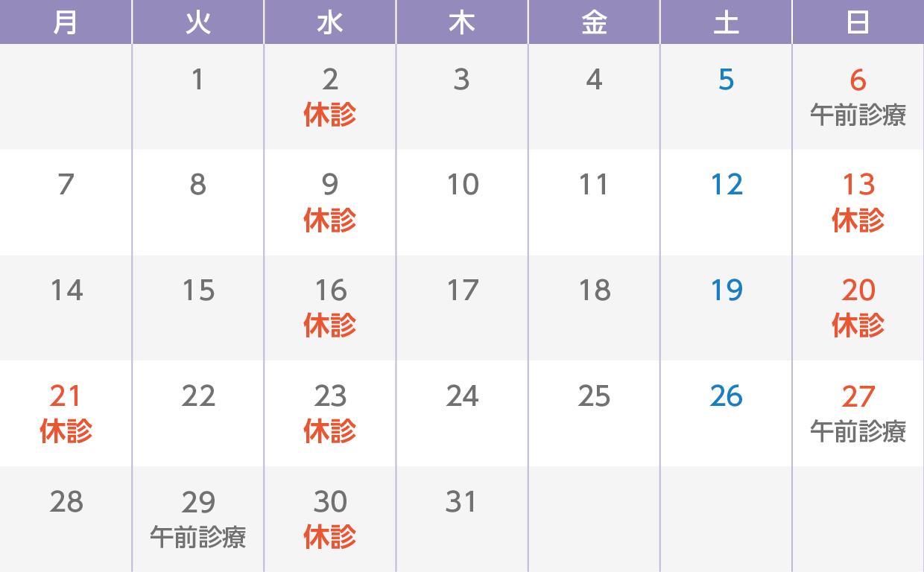This screenshot has width=924, height=572.
Task: Click 休診 under Wednesday the 30th
Action: [x=329, y=537]
